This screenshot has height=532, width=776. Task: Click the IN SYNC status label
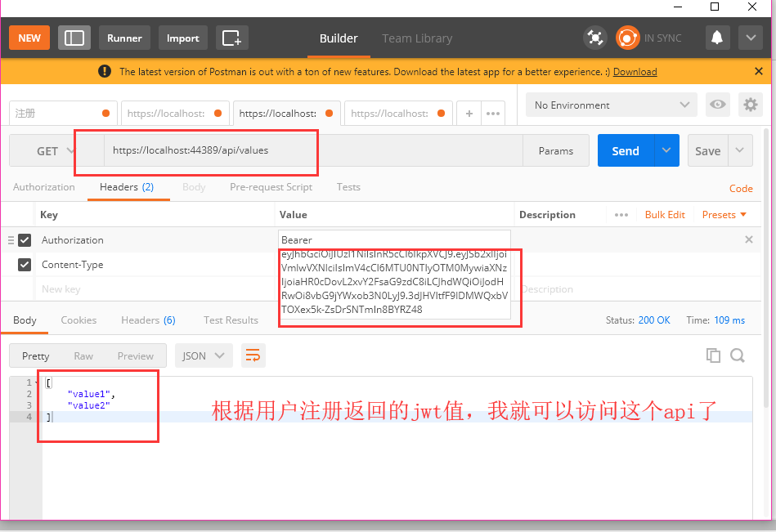[x=662, y=38]
